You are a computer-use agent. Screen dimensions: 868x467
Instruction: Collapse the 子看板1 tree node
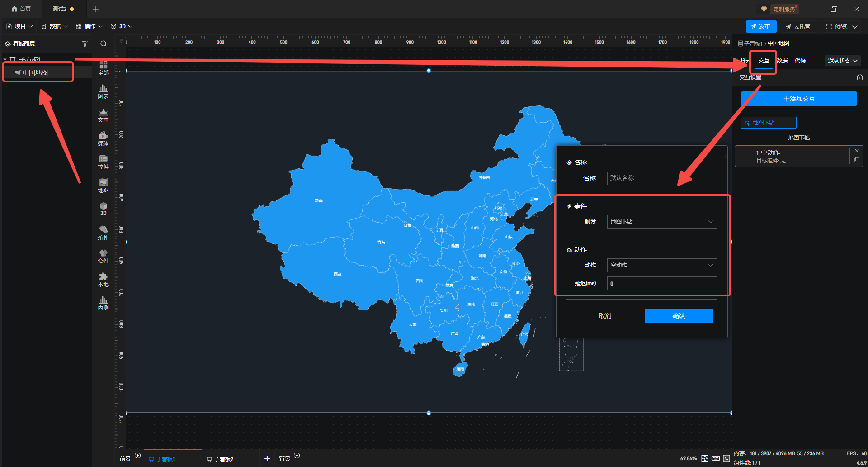(5, 60)
